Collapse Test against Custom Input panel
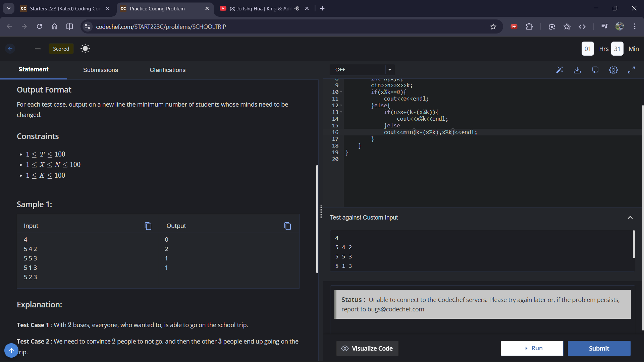Image resolution: width=644 pixels, height=362 pixels. 630,218
